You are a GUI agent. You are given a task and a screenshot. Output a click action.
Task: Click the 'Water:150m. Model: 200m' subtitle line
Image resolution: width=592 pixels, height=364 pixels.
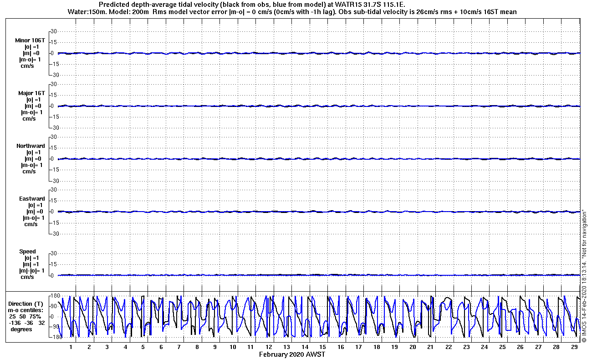pyautogui.click(x=292, y=12)
